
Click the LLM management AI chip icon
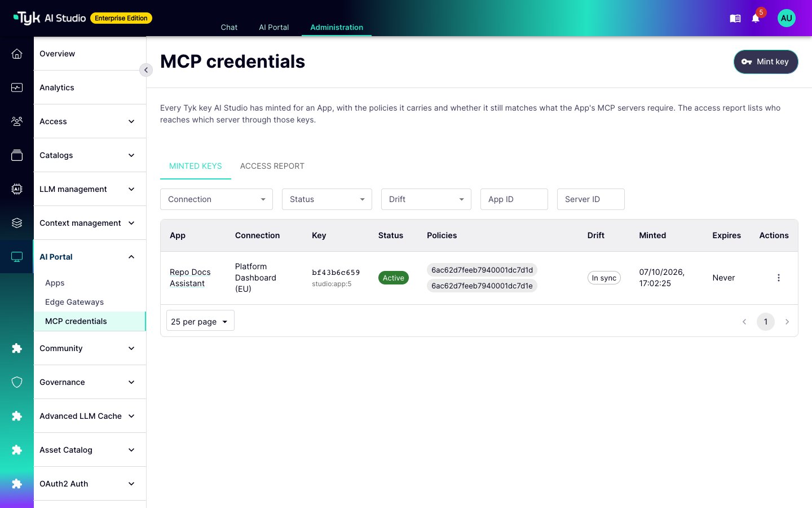tap(17, 189)
